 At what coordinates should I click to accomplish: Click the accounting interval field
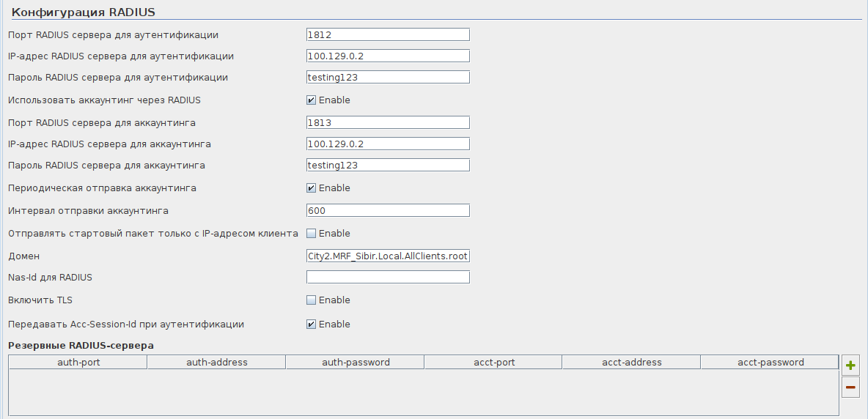point(388,210)
